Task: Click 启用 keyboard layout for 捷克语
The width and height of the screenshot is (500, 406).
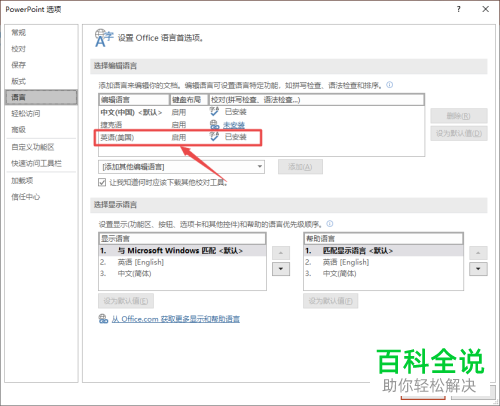Action: pyautogui.click(x=179, y=125)
